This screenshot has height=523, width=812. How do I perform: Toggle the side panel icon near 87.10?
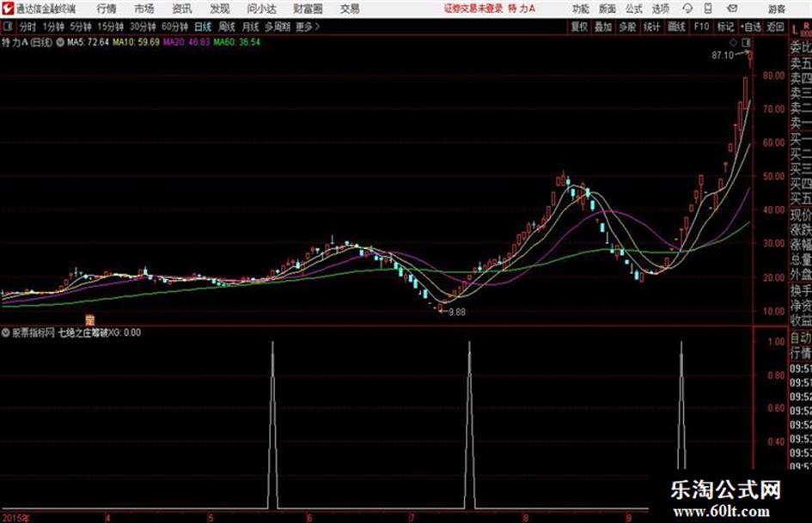click(747, 42)
